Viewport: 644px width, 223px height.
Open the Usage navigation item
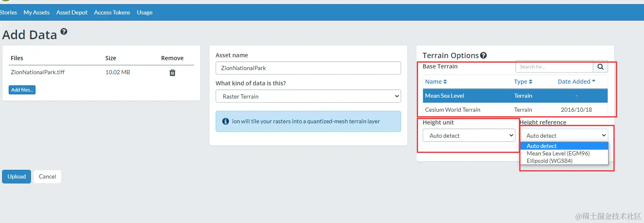click(145, 12)
